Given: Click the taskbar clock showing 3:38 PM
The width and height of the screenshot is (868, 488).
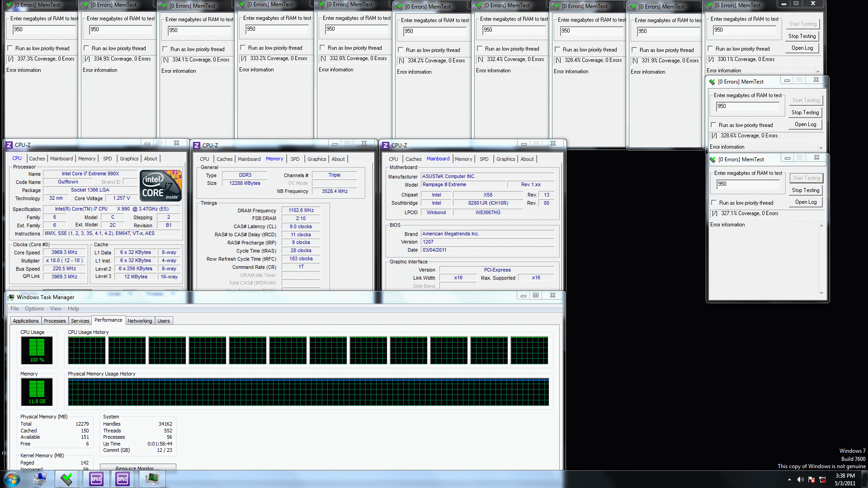Looking at the screenshot, I should (845, 479).
